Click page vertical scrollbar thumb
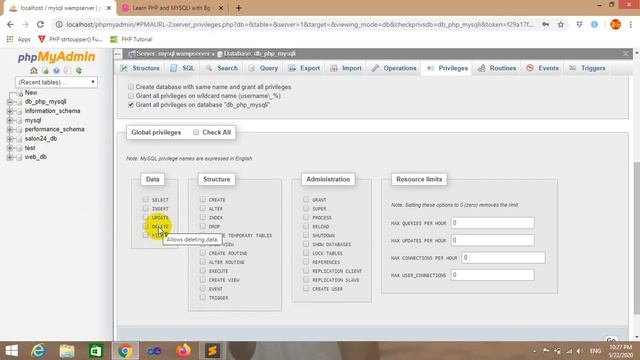640x360 pixels. click(636, 238)
